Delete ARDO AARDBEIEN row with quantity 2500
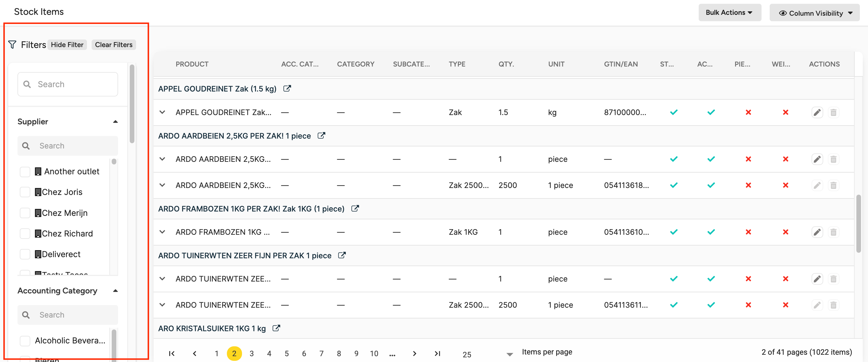The width and height of the screenshot is (868, 362). pos(833,185)
